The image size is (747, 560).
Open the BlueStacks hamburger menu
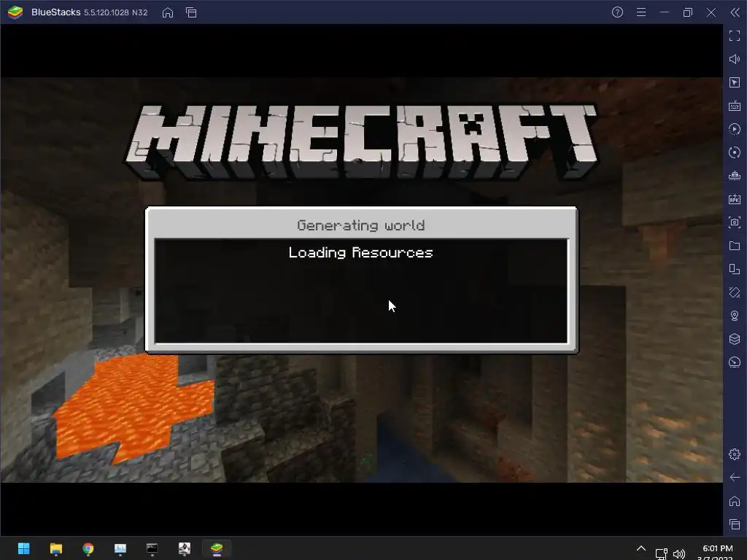[x=641, y=12]
